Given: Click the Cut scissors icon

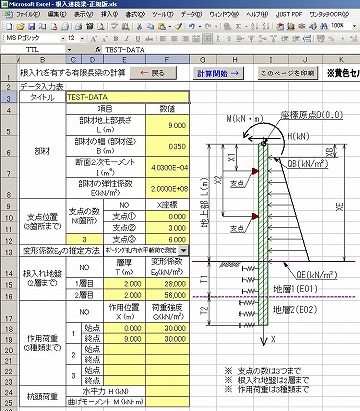Looking at the screenshot, I should [140, 26].
